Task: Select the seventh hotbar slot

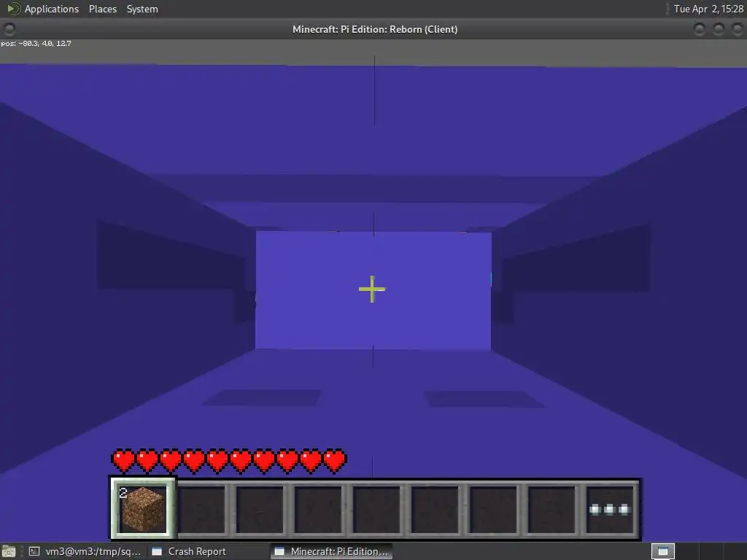Action: (493, 510)
